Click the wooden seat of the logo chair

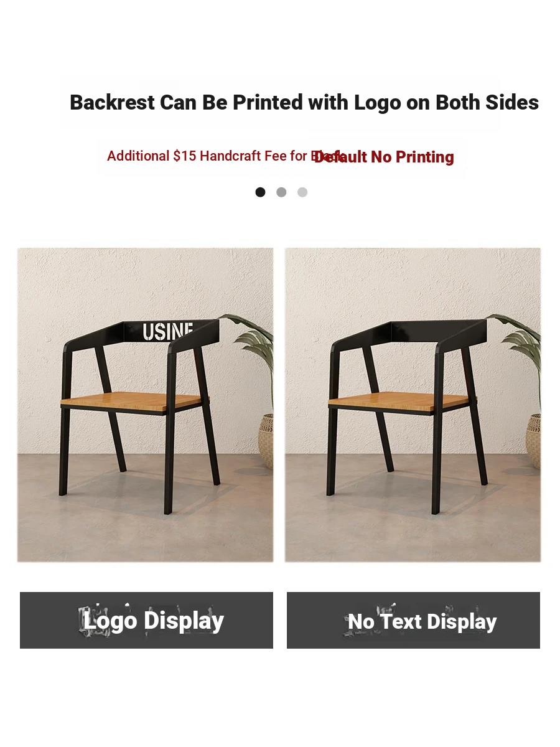pos(134,400)
